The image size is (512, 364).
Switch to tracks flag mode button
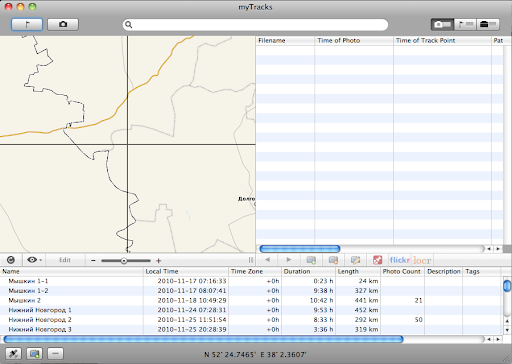point(27,24)
